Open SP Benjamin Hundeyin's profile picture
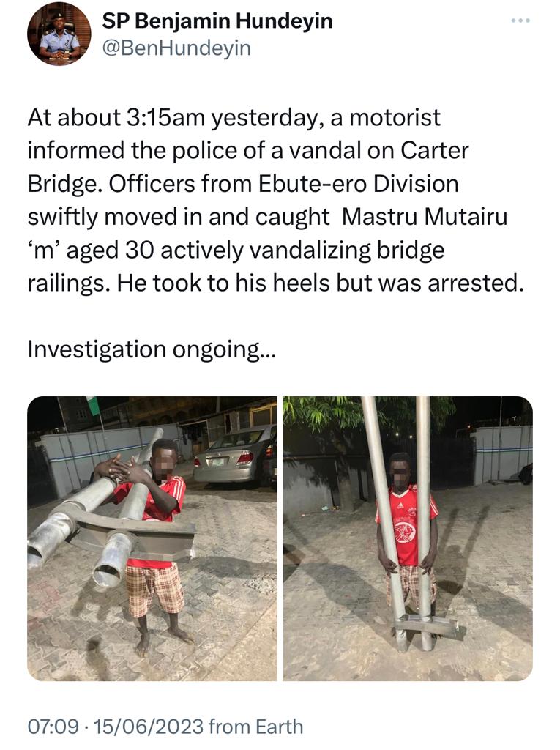This screenshot has width=560, height=750. point(59,33)
